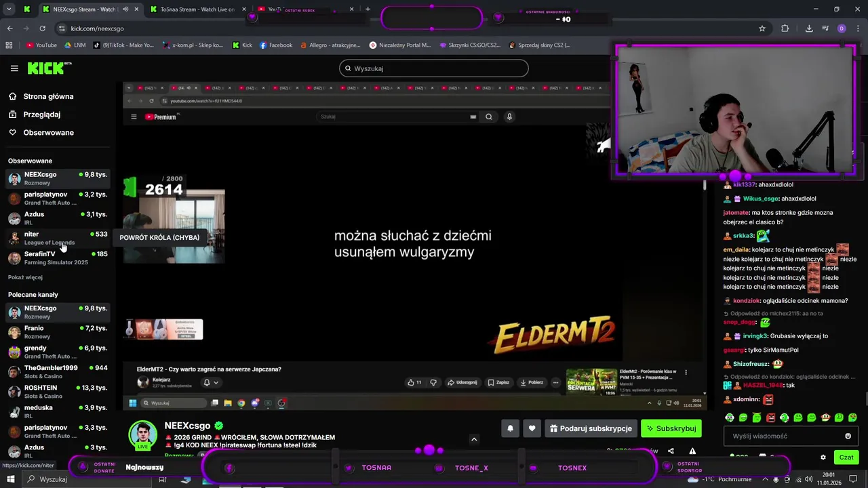Screen dimensions: 868x488
Task: Click Udostępnij in streamed YouTube page
Action: tap(462, 382)
